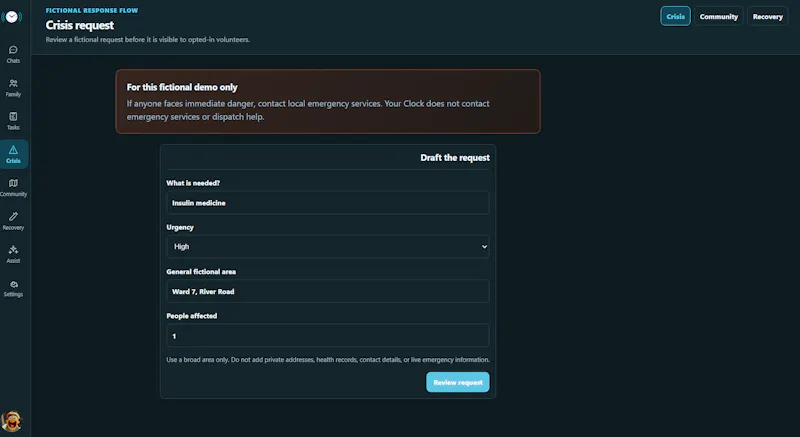This screenshot has height=437, width=800.
Task: Open the Family sidebar icon
Action: 13,88
